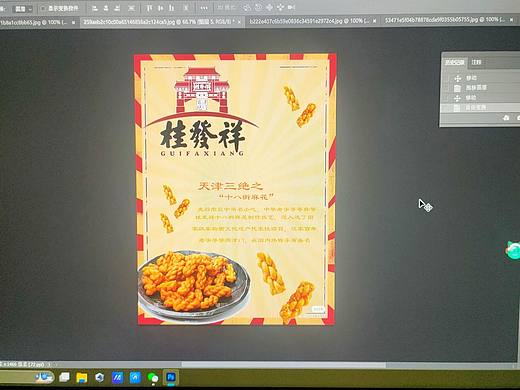Viewport: 520px width, 390px height.
Task: Open WeChat from the taskbar
Action: point(153,378)
